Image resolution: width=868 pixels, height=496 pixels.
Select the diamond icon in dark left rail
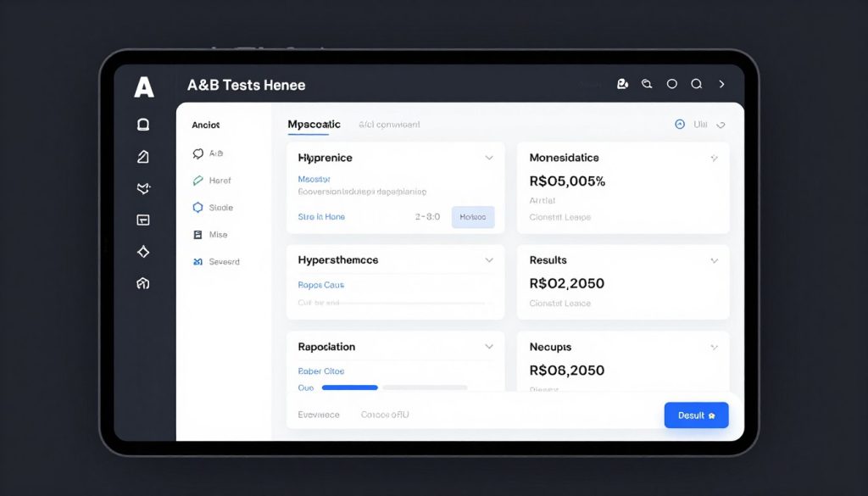pos(143,252)
